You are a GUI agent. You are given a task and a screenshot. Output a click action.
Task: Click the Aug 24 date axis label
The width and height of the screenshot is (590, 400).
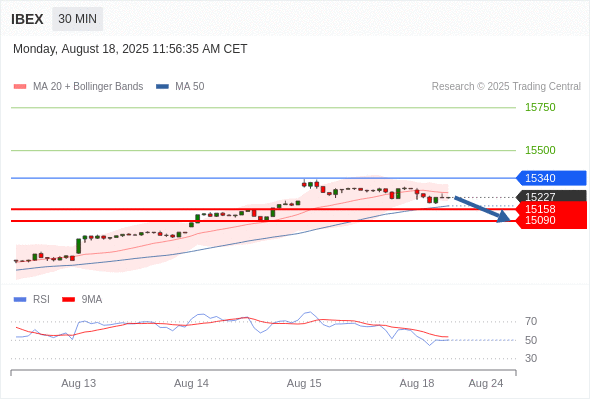(x=486, y=383)
